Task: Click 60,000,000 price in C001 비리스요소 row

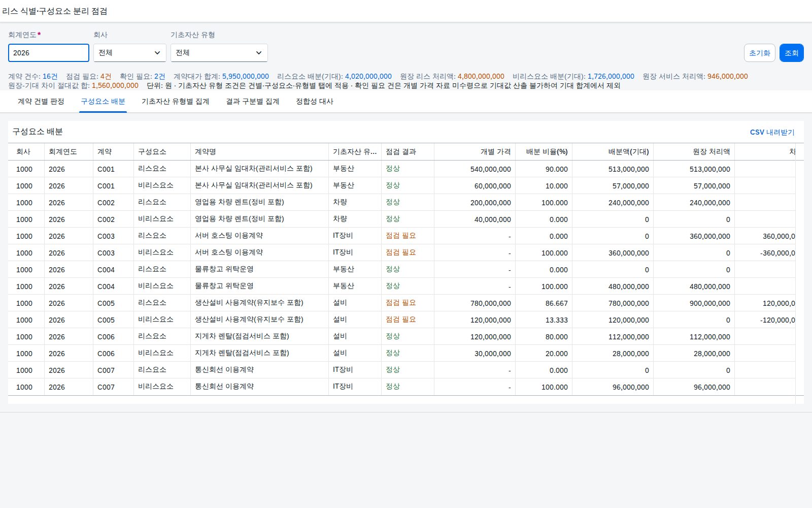Action: pyautogui.click(x=493, y=186)
